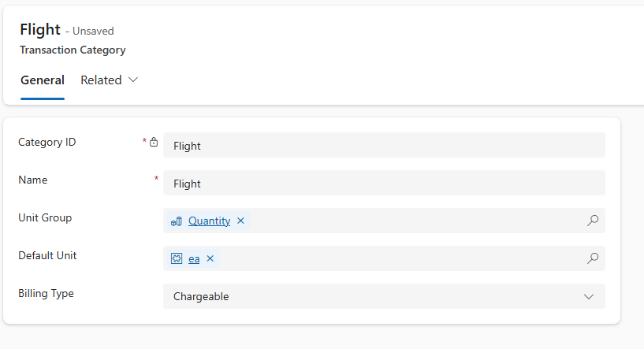Image resolution: width=644 pixels, height=349 pixels.
Task: Click the Quantity unit group icon
Action: [x=177, y=221]
